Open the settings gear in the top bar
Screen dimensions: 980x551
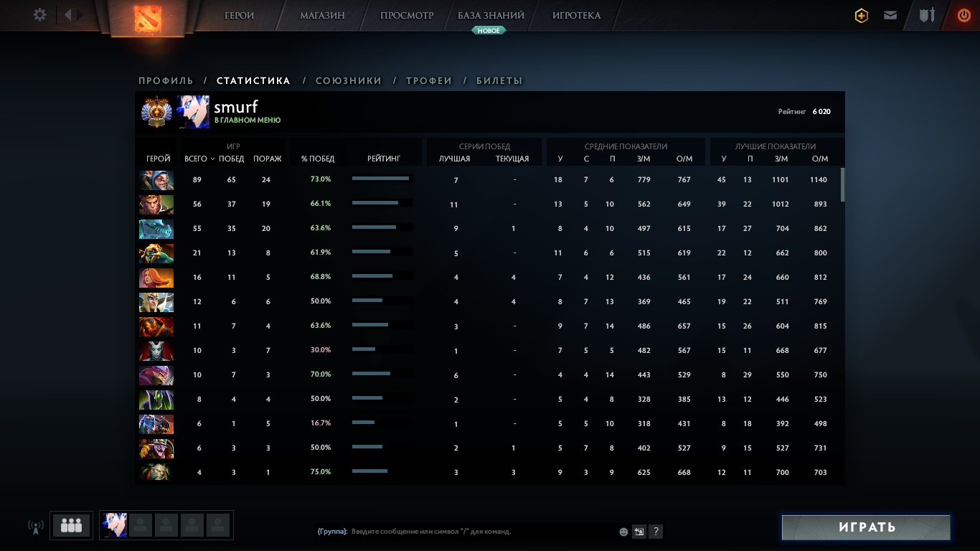point(40,15)
